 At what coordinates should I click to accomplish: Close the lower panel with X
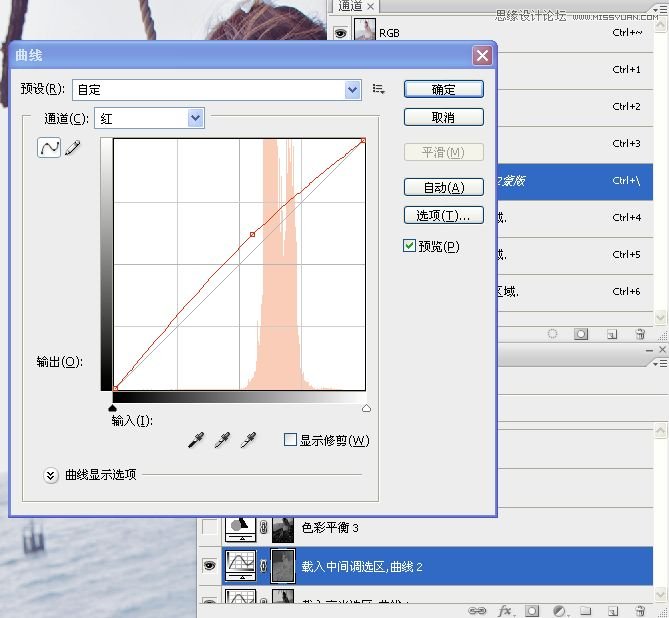coord(662,350)
